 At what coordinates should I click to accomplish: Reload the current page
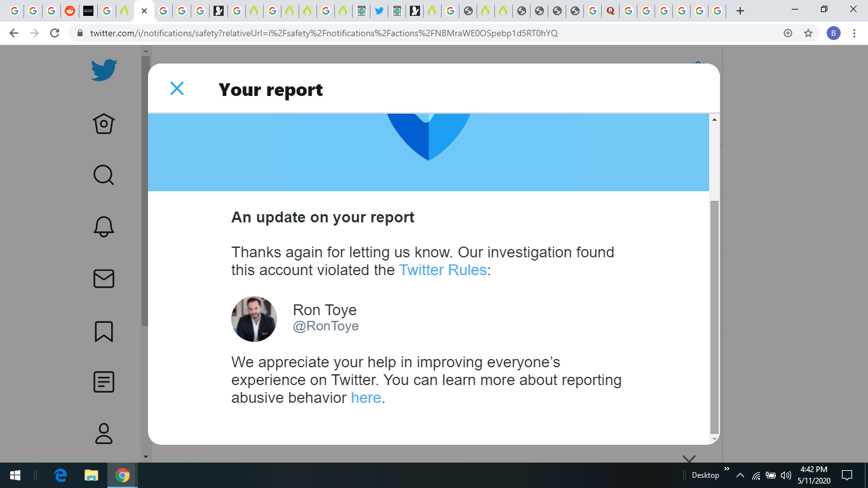[x=55, y=33]
